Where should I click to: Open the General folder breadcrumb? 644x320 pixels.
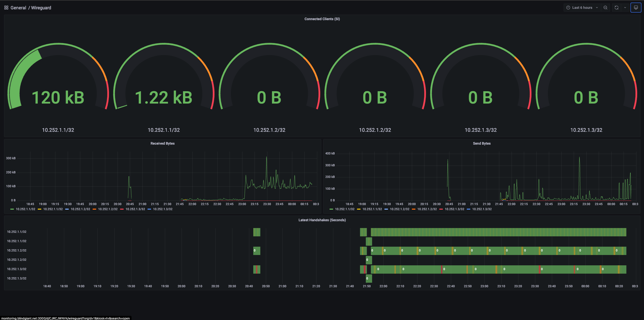18,8
